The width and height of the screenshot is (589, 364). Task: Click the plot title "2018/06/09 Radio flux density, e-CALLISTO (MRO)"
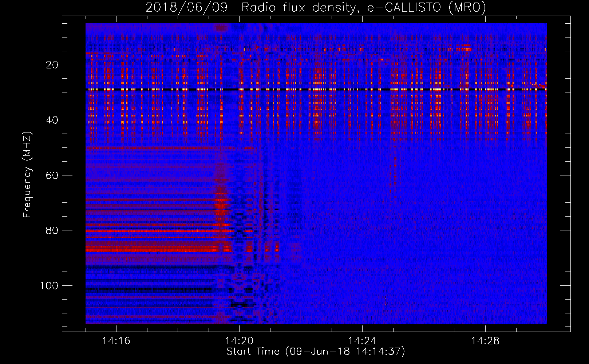(x=316, y=7)
